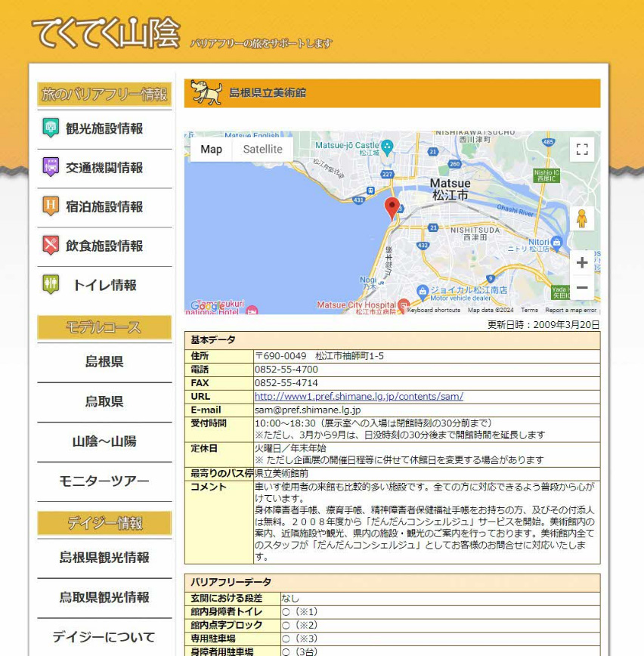Switch map to Satellite view

263,150
